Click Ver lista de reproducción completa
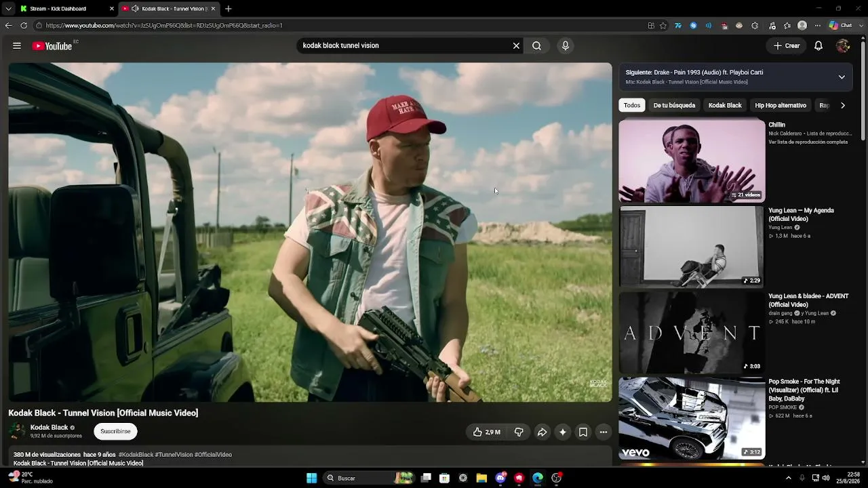 click(x=808, y=142)
